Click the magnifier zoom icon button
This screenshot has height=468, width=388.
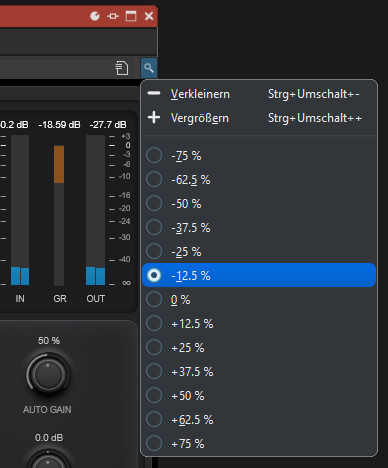149,68
